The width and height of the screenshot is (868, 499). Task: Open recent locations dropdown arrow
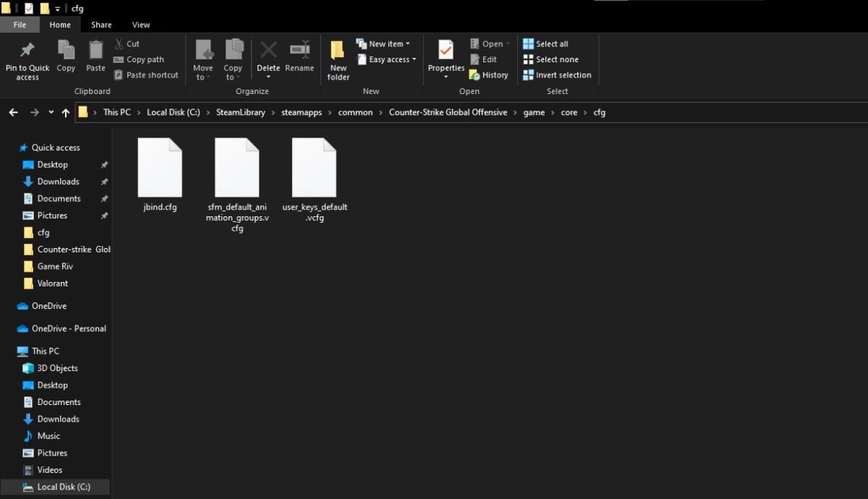click(x=51, y=112)
